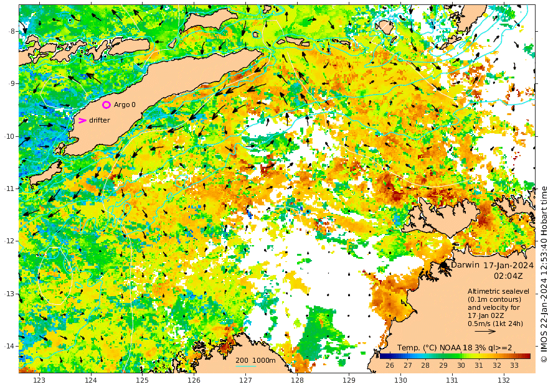The image size is (548, 392).
Task: Click the '17-Jan-2024' date text
Action: [508, 265]
